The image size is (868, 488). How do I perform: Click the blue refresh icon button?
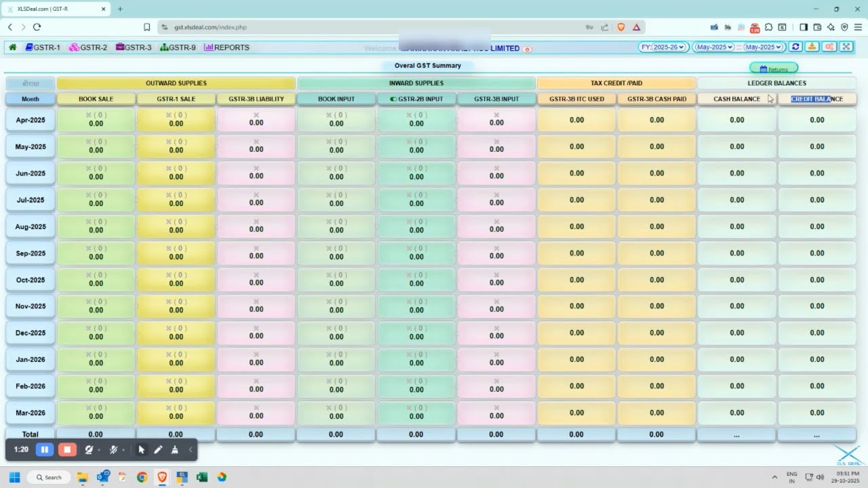click(x=795, y=47)
